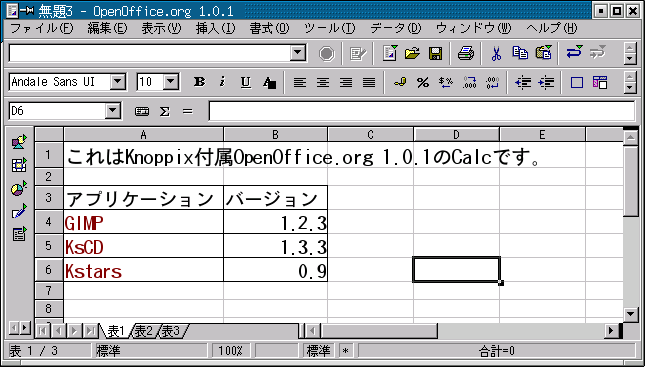Insert chart from side toolbar
Image resolution: width=645 pixels, height=367 pixels.
pyautogui.click(x=19, y=188)
